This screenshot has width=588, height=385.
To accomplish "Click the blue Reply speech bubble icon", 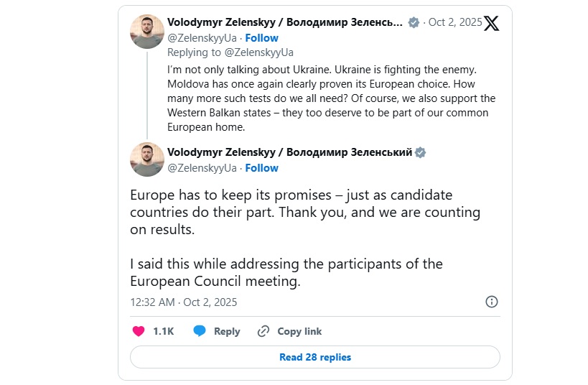I will pyautogui.click(x=200, y=331).
